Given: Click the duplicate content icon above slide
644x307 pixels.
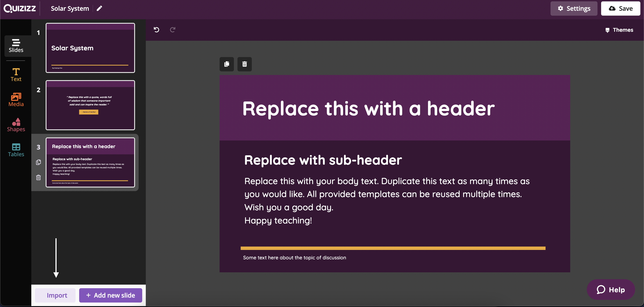Looking at the screenshot, I should tap(227, 64).
